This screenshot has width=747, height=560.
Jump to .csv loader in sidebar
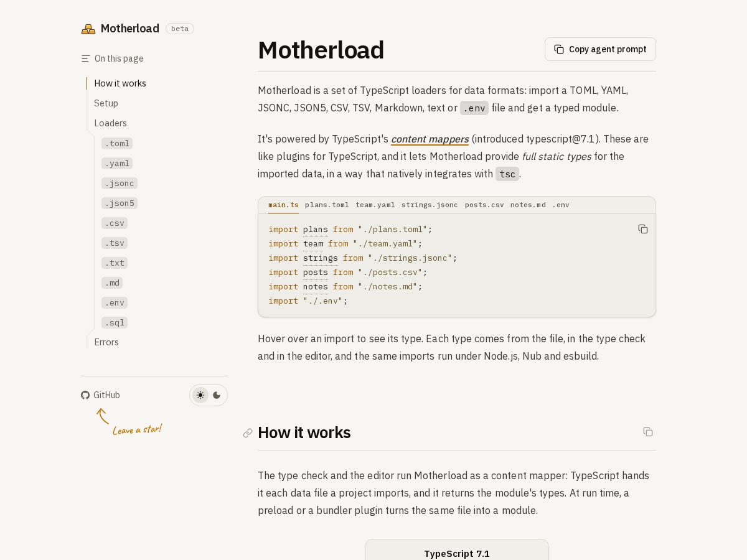tap(115, 223)
